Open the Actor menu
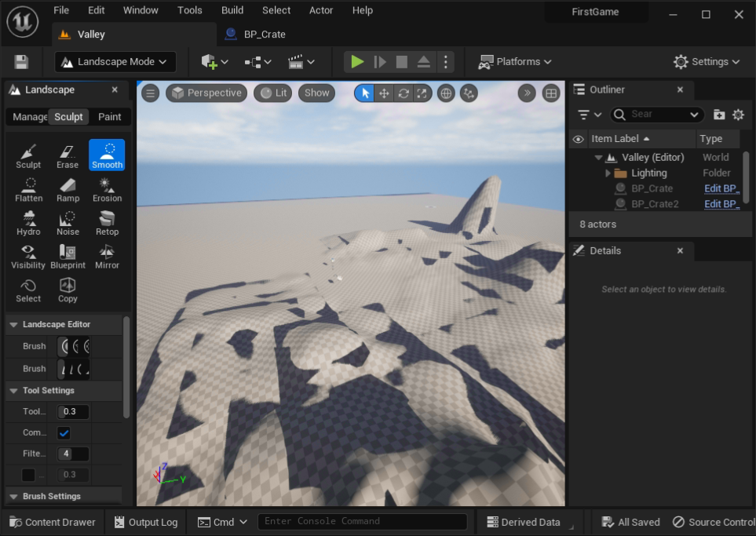This screenshot has height=536, width=756. [x=320, y=10]
